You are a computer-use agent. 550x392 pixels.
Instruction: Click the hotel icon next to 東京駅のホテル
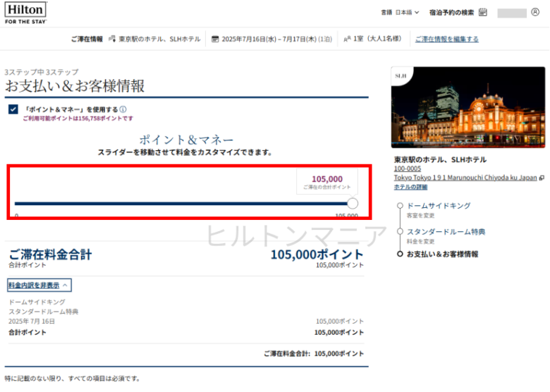pos(112,39)
